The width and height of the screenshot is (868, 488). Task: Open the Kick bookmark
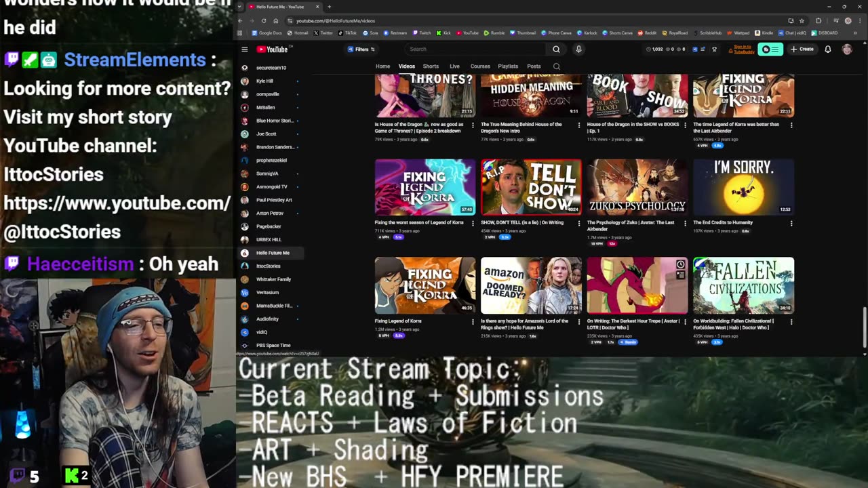click(443, 33)
